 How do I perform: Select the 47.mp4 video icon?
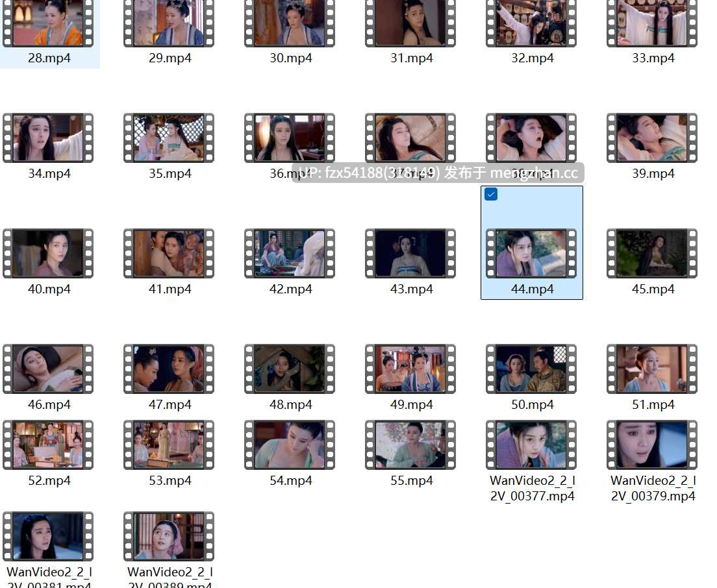[x=169, y=369]
